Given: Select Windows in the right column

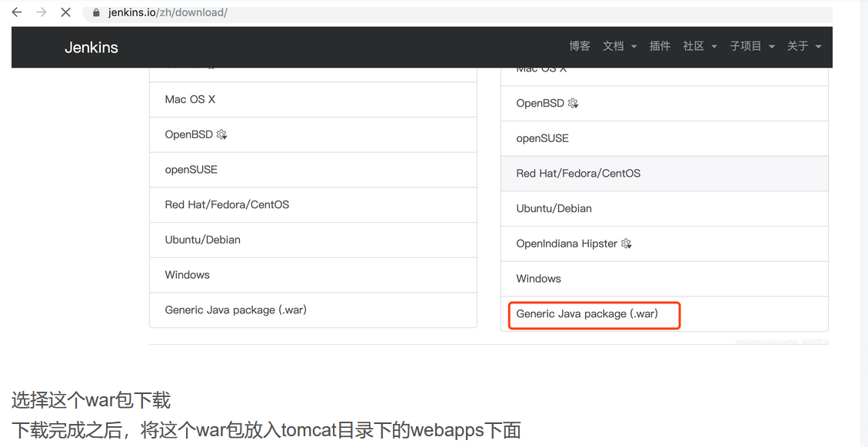Looking at the screenshot, I should coord(664,279).
